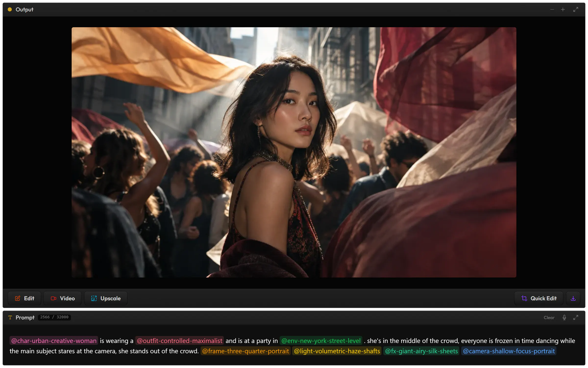Select the @light-volumetric-haze-shafts tag
Viewport: 588px width, 368px height.
[337, 351]
